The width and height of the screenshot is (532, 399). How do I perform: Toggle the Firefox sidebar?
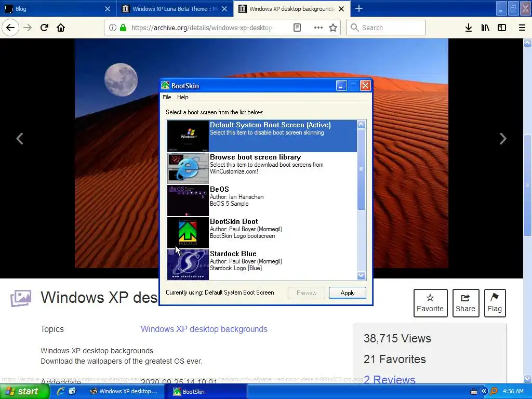[x=502, y=28]
